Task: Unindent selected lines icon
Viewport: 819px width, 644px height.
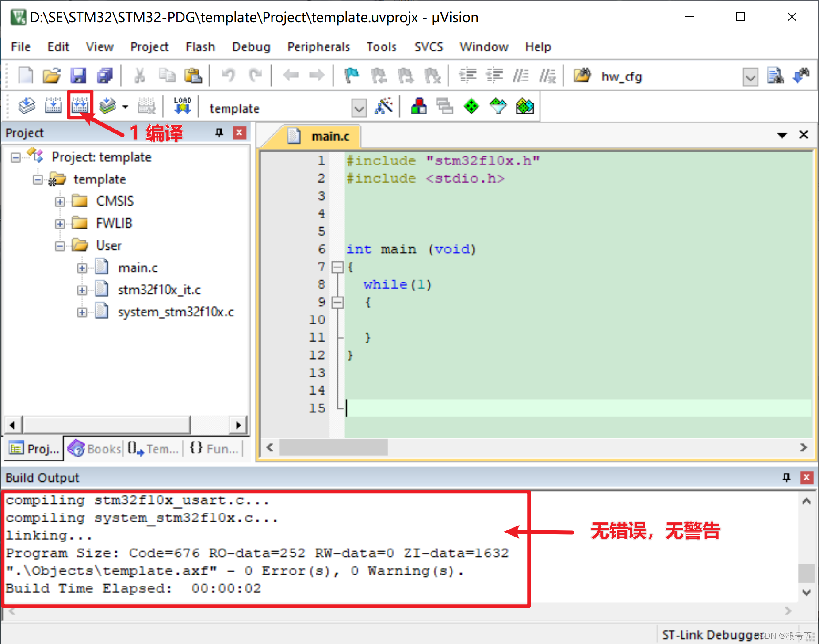Action: pos(494,76)
